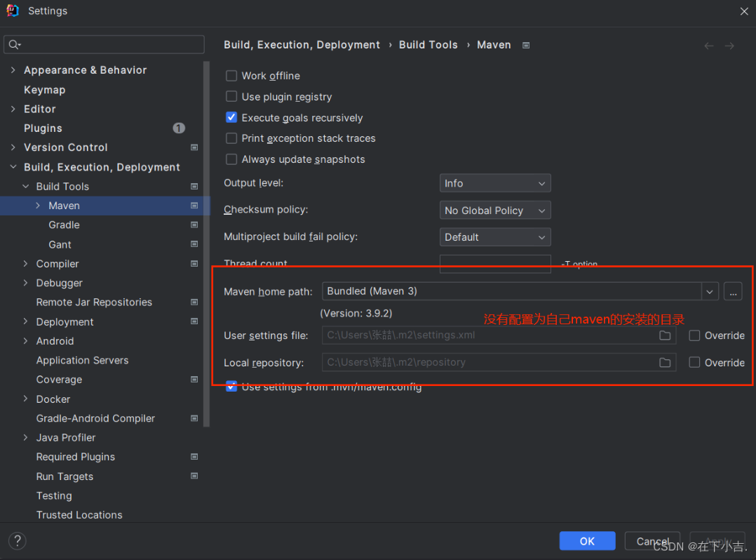Select the Testing settings page
This screenshot has width=756, height=560.
point(54,495)
